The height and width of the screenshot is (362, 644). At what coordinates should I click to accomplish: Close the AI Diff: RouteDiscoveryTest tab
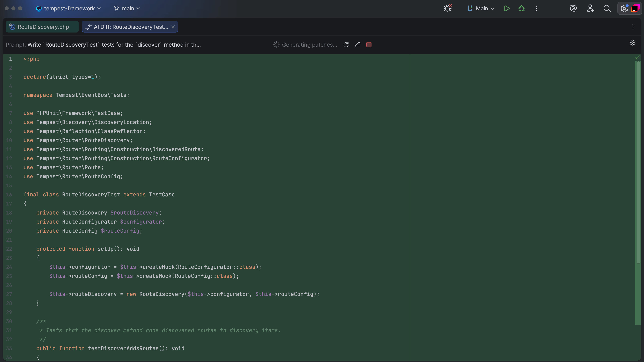point(173,27)
